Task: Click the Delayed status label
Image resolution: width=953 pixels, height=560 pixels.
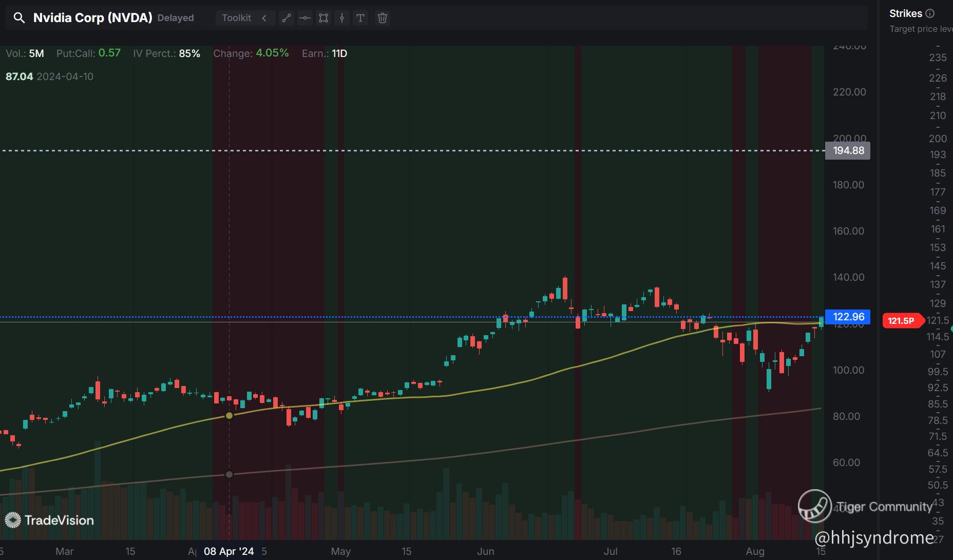Action: [x=176, y=18]
